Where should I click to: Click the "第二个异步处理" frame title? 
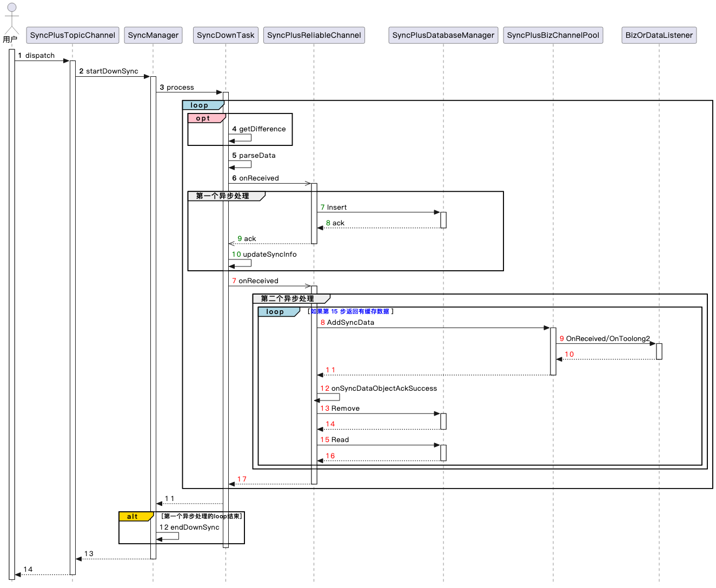click(288, 298)
